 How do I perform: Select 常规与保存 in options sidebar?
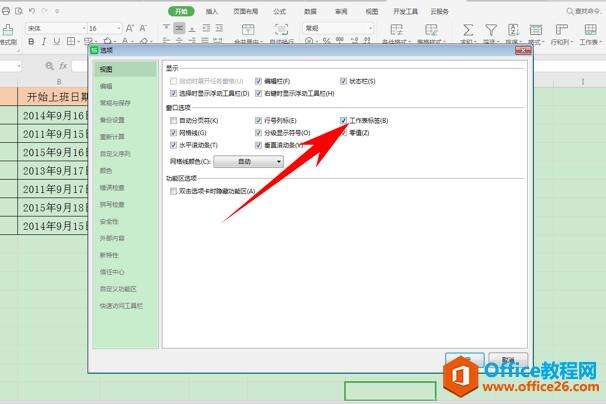115,103
